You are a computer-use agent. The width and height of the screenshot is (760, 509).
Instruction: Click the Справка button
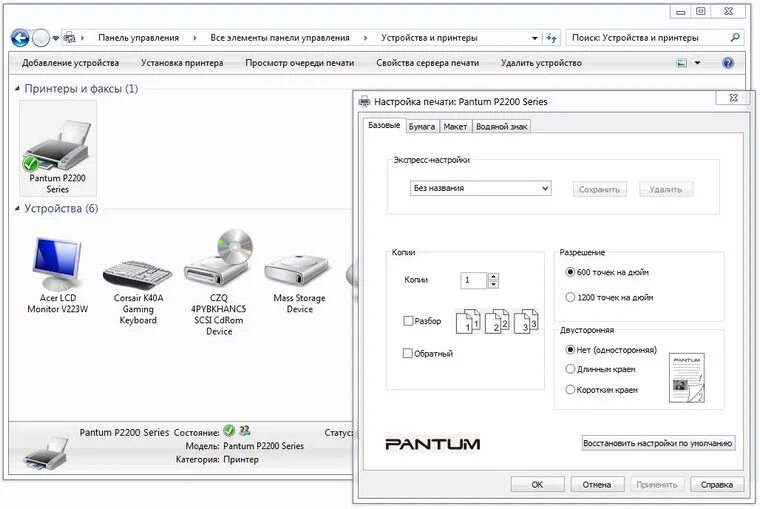pos(716,484)
